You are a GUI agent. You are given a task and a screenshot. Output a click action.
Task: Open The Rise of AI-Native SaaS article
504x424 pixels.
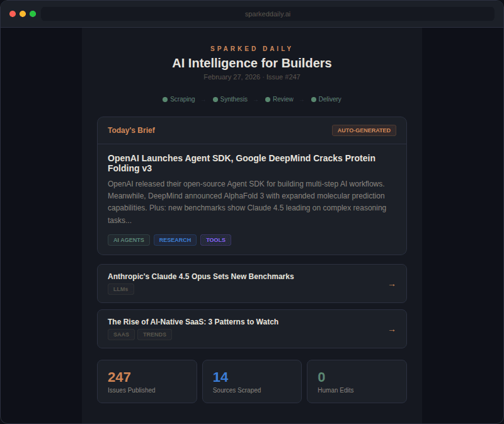point(193,322)
